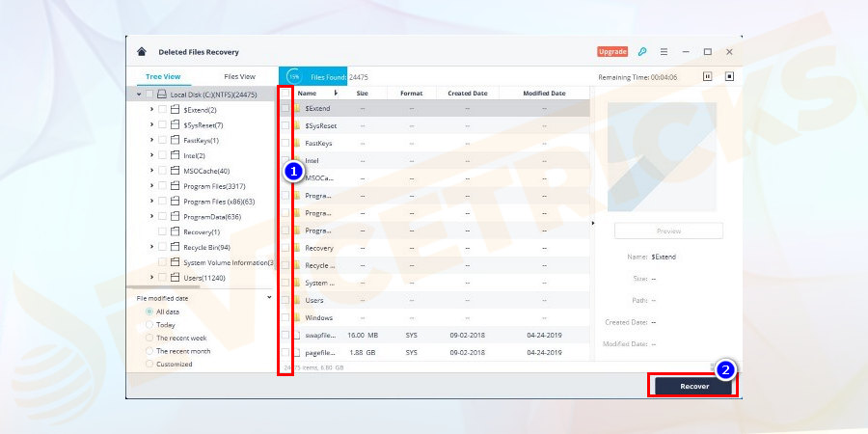Collapse the preview panel with side arrow
This screenshot has width=868, height=434.
click(593, 223)
